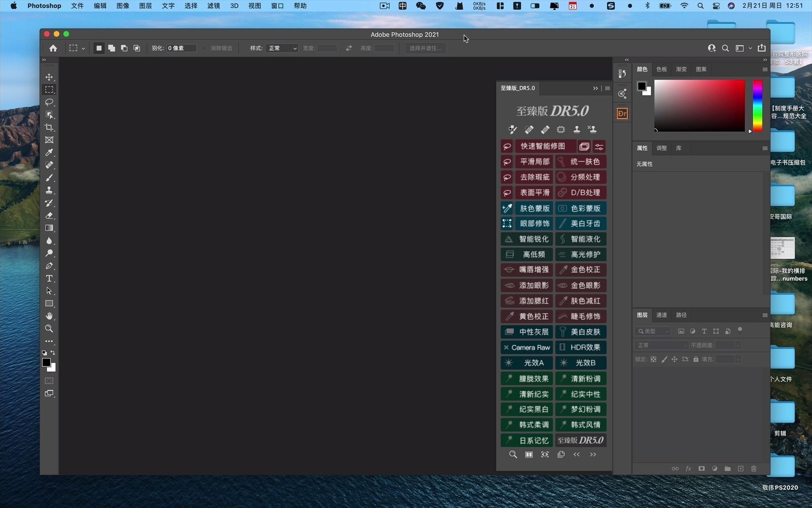
Task: Open the DR5.0 panel hamburger menu
Action: click(x=608, y=88)
